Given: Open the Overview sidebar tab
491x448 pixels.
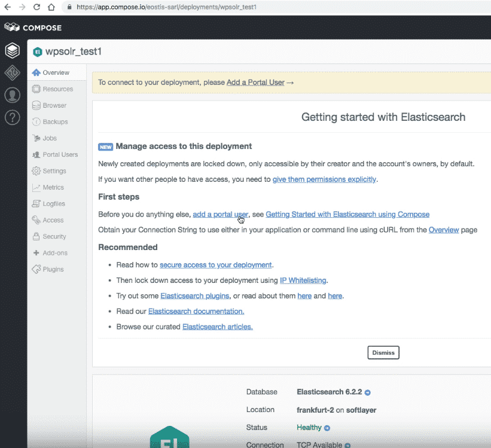Looking at the screenshot, I should pyautogui.click(x=57, y=72).
